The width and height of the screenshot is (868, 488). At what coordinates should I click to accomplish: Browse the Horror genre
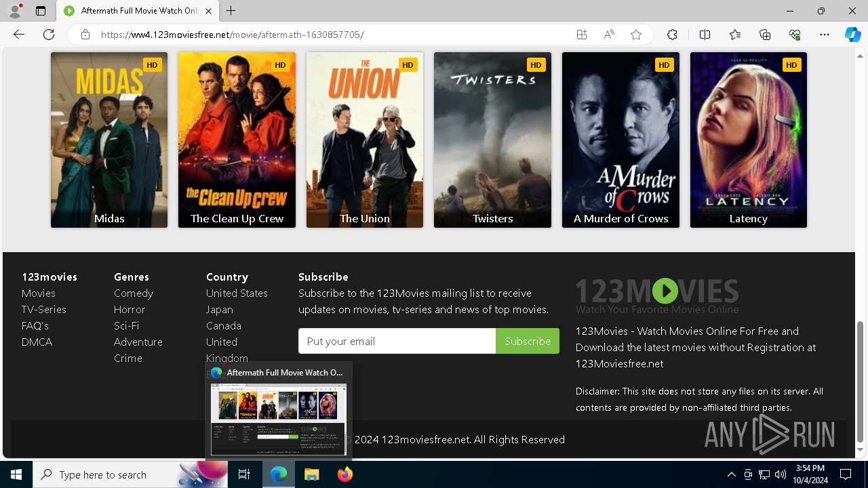pos(130,309)
